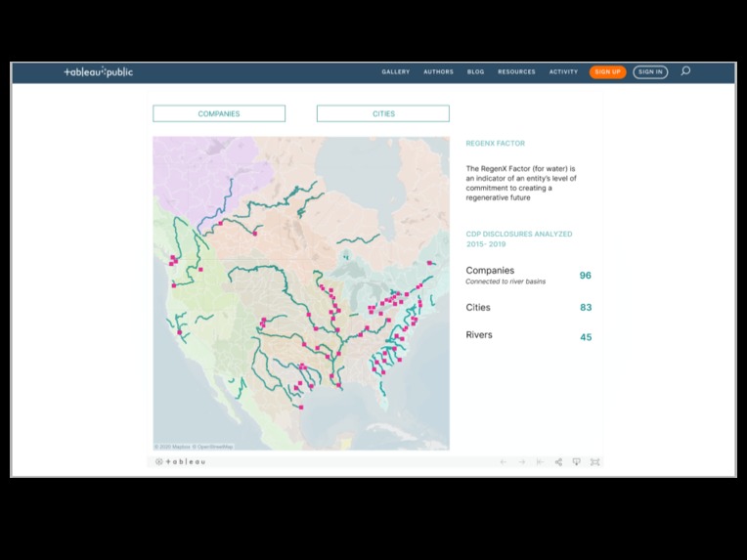Click the OpenStreetMap attribution link
Image resolution: width=747 pixels, height=560 pixels.
pos(213,447)
